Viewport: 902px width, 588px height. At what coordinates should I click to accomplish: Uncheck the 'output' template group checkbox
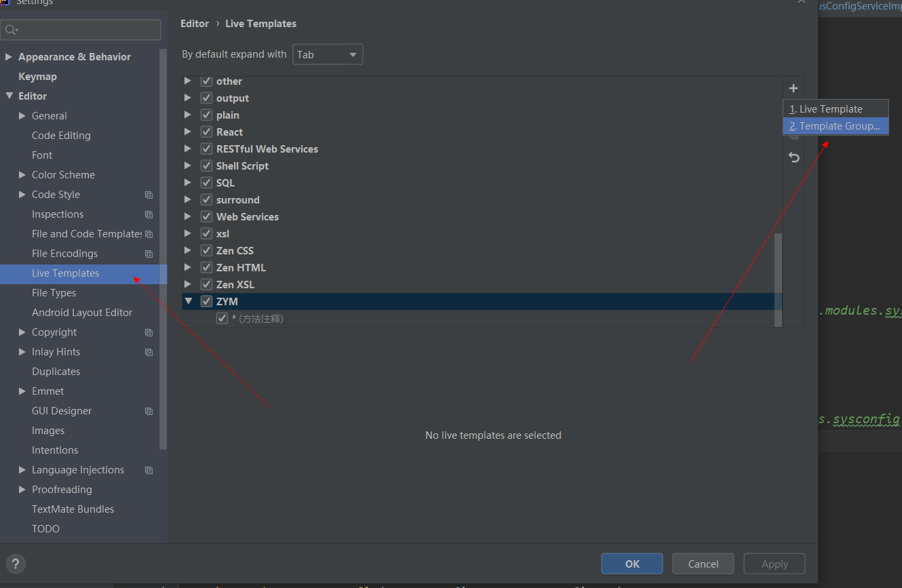click(207, 98)
